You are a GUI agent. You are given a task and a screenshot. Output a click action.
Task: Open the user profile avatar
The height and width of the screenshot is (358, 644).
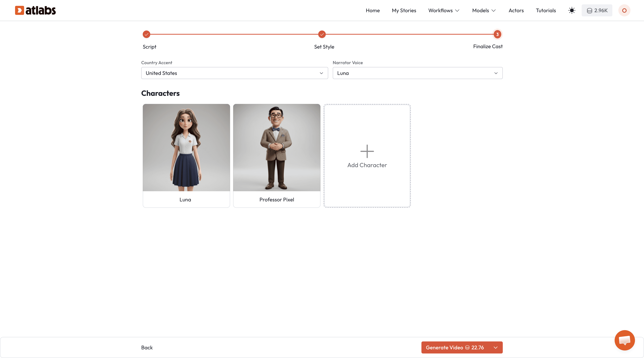click(x=624, y=11)
